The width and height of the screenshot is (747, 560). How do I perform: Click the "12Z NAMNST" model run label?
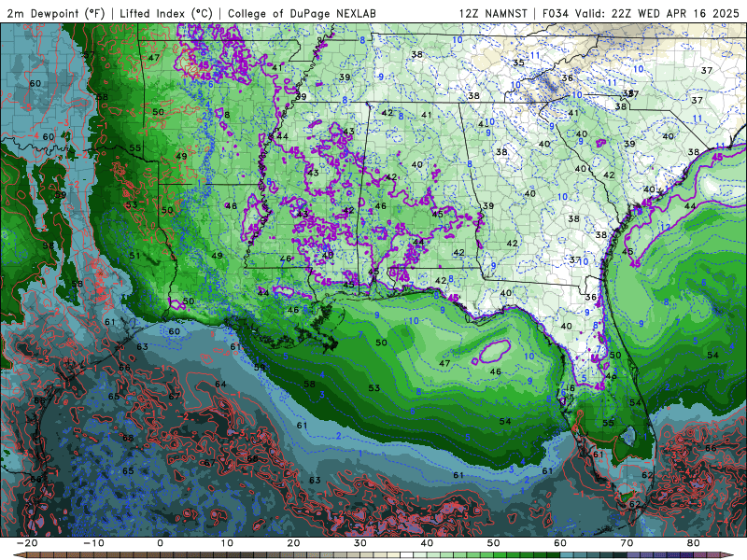click(x=493, y=13)
